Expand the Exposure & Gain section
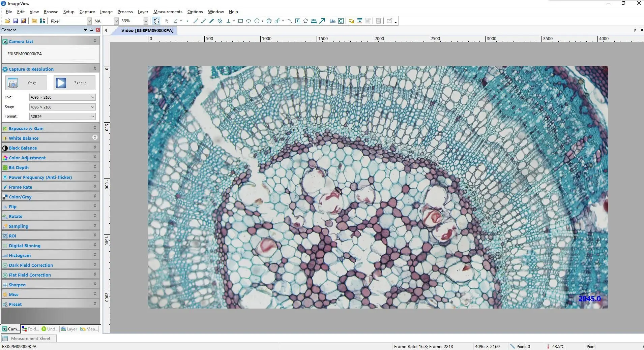Image resolution: width=644 pixels, height=350 pixels. tap(95, 128)
